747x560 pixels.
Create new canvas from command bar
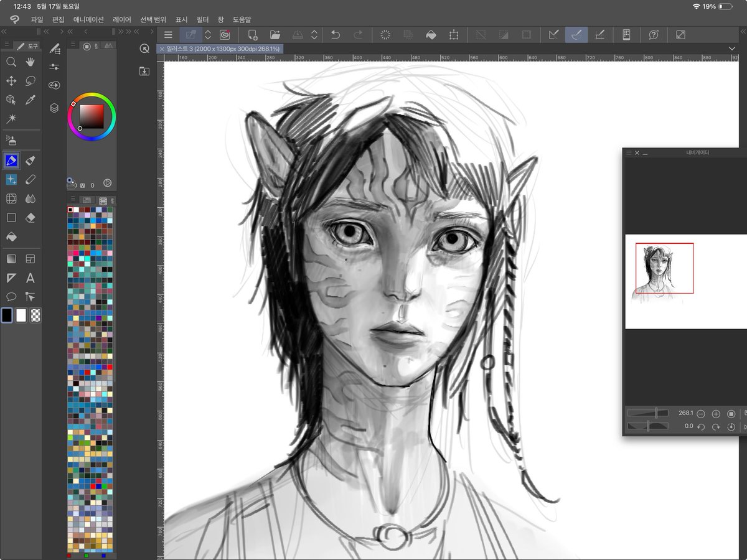click(253, 35)
